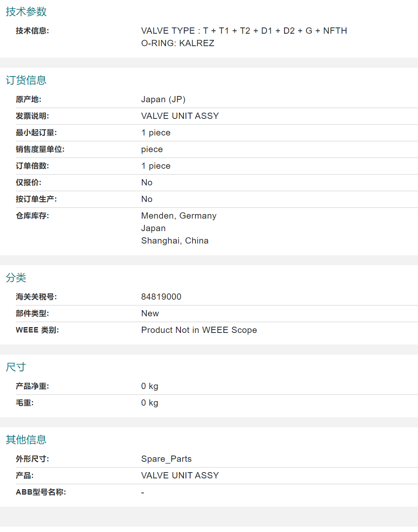Select the O-RING: KALREZ text
Screen dimensions: 418x532
[178, 43]
